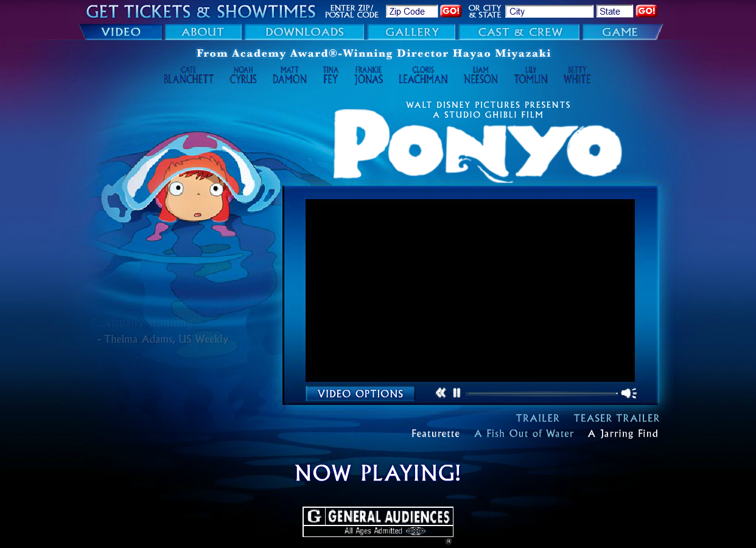This screenshot has height=548, width=756.
Task: Click Betty White's cast name
Action: pyautogui.click(x=577, y=76)
